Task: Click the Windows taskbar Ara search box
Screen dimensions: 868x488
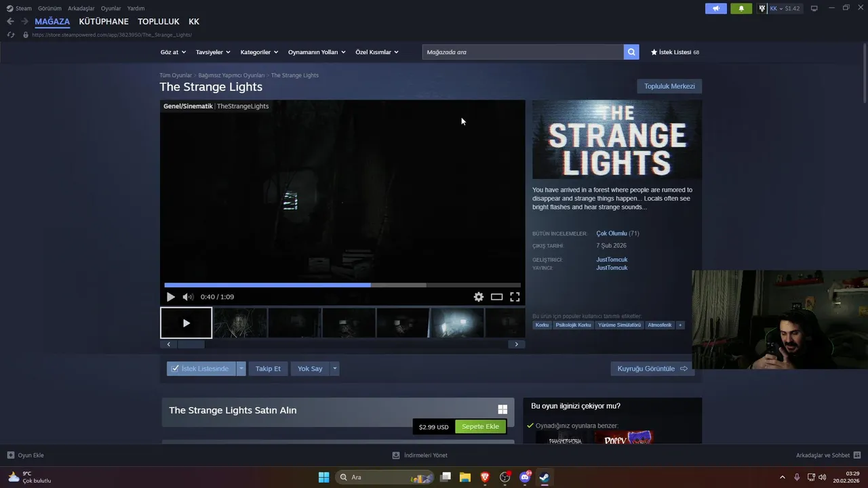Action: pyautogui.click(x=386, y=477)
